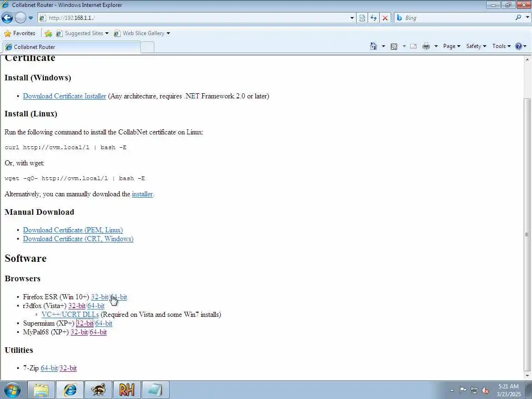Screen dimensions: 532x399
Task: Open the search provider dropdown arrow
Action: (x=527, y=18)
